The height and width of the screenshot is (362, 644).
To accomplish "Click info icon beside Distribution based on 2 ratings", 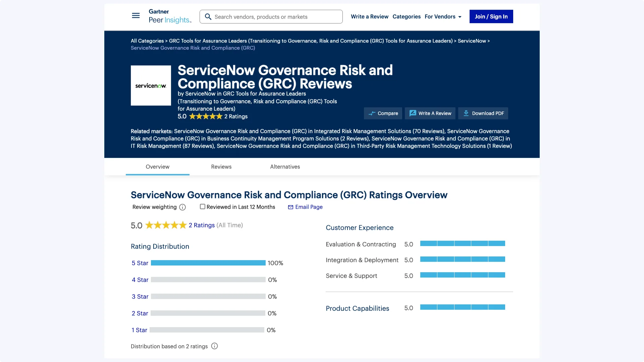I will click(x=215, y=346).
